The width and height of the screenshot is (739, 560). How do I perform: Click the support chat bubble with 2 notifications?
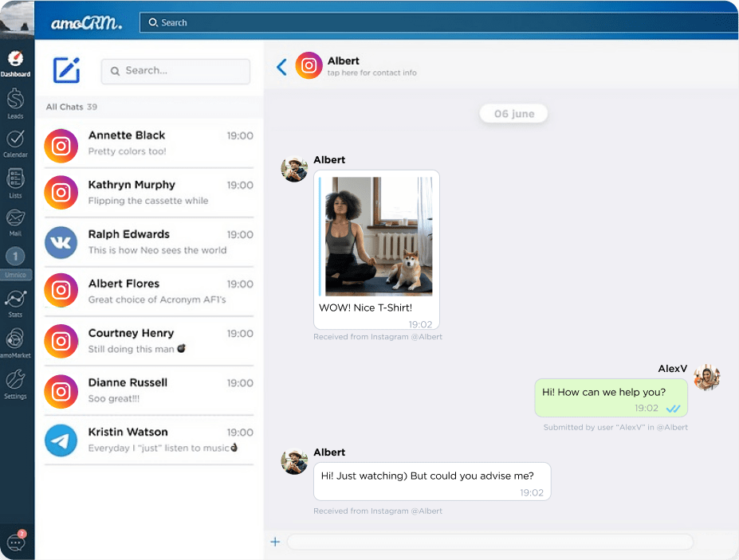(16, 541)
